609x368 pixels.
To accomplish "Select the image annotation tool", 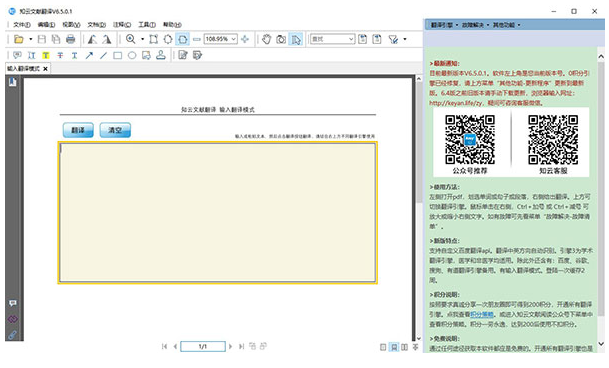I will 146,55.
